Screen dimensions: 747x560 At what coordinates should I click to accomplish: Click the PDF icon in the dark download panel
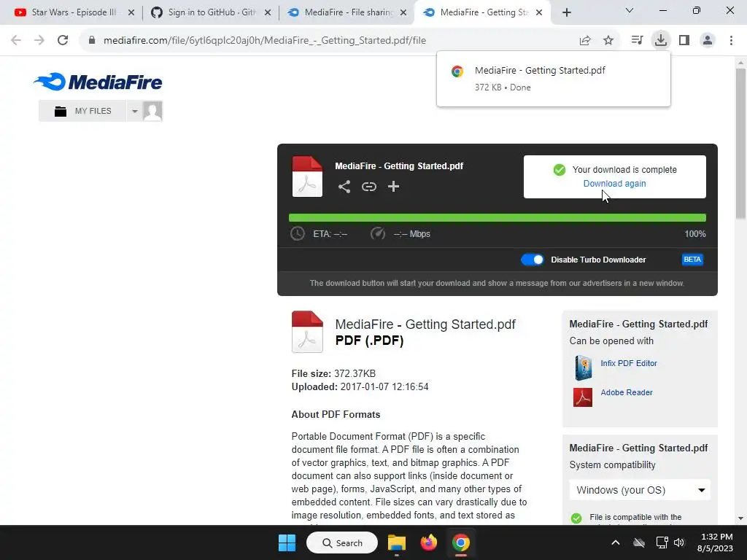(x=307, y=176)
